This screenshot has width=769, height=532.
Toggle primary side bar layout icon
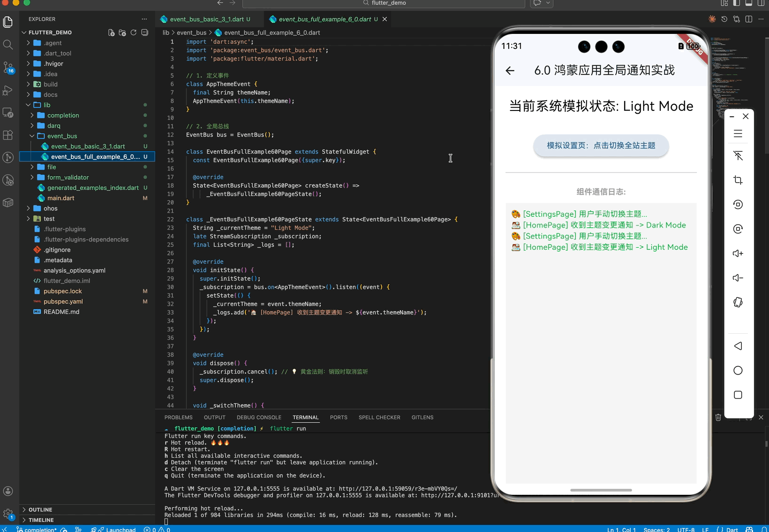click(737, 3)
